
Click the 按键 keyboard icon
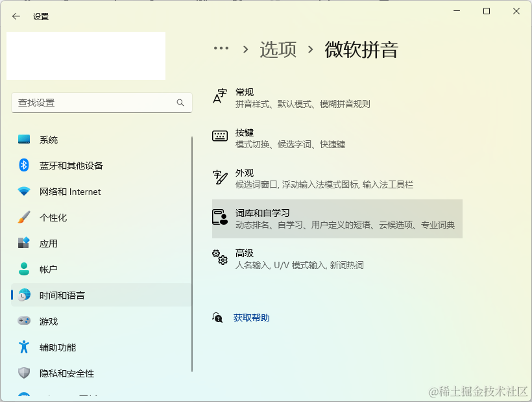[x=221, y=137]
